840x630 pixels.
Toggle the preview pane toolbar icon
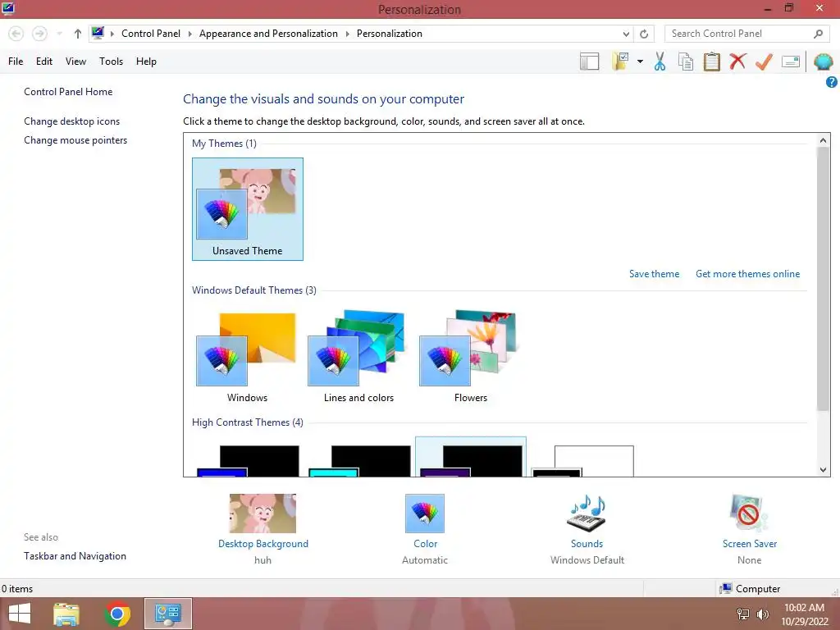pos(589,62)
